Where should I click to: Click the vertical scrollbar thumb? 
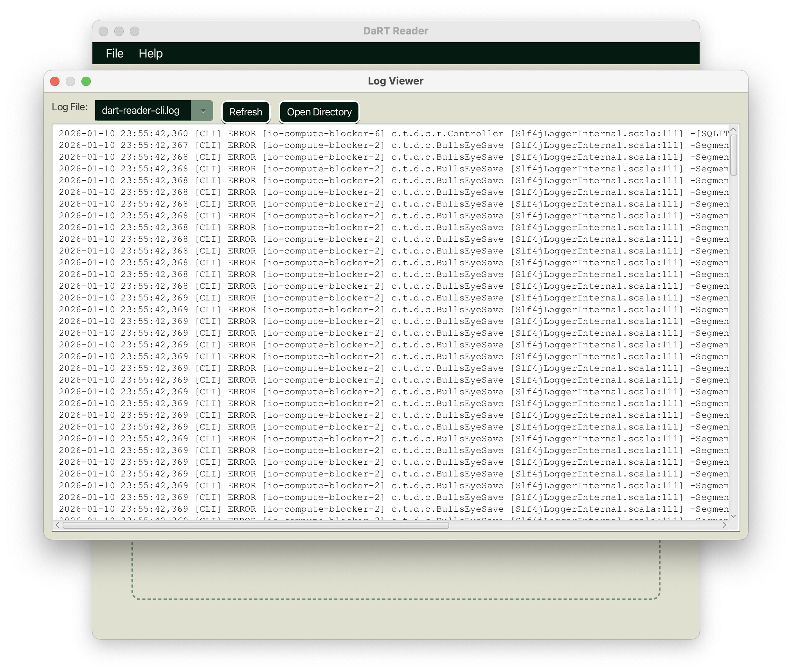[x=733, y=155]
